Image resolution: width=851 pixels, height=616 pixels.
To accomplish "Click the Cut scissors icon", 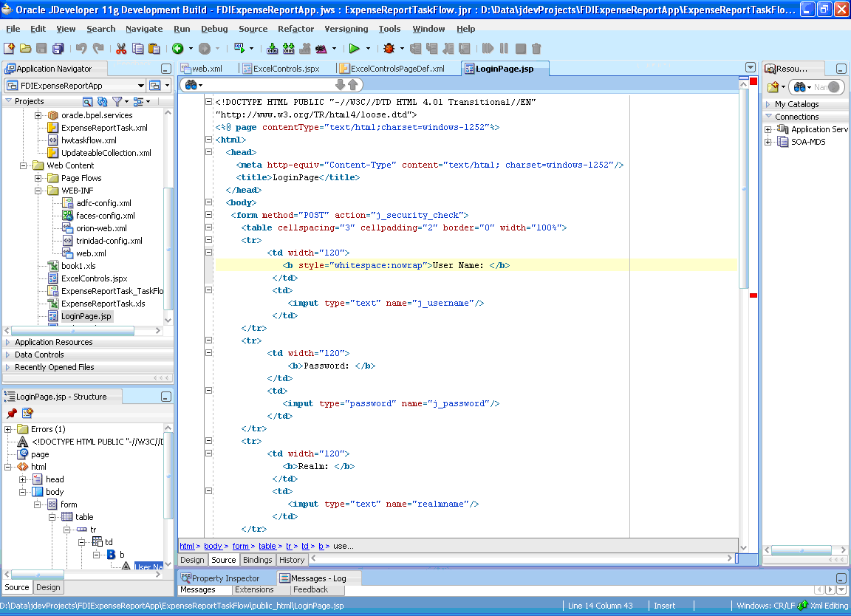I will [x=121, y=49].
